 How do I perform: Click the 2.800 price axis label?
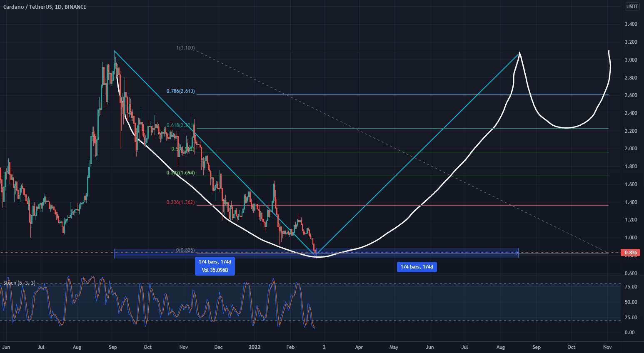point(631,78)
